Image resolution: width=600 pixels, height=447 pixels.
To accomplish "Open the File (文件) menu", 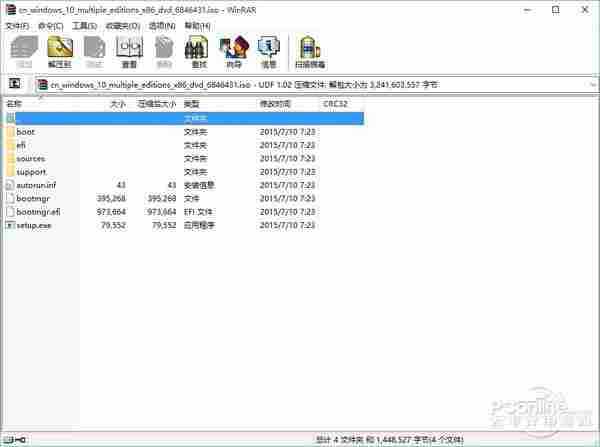I will coord(18,24).
